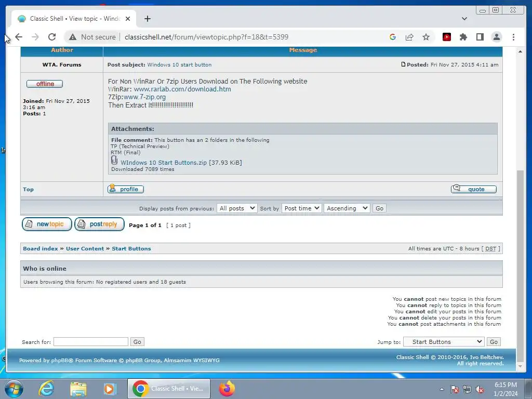Click the page scrollbar up arrow
The image size is (532, 399).
520,51
